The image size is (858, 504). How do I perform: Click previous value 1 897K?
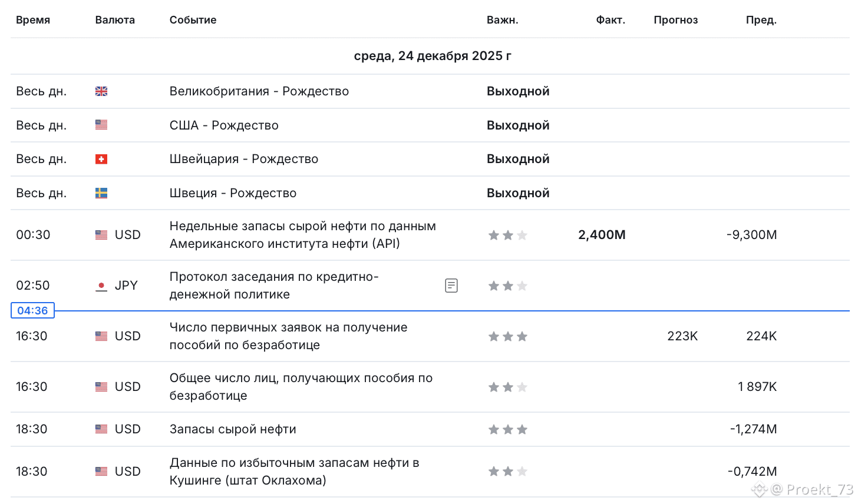click(757, 387)
